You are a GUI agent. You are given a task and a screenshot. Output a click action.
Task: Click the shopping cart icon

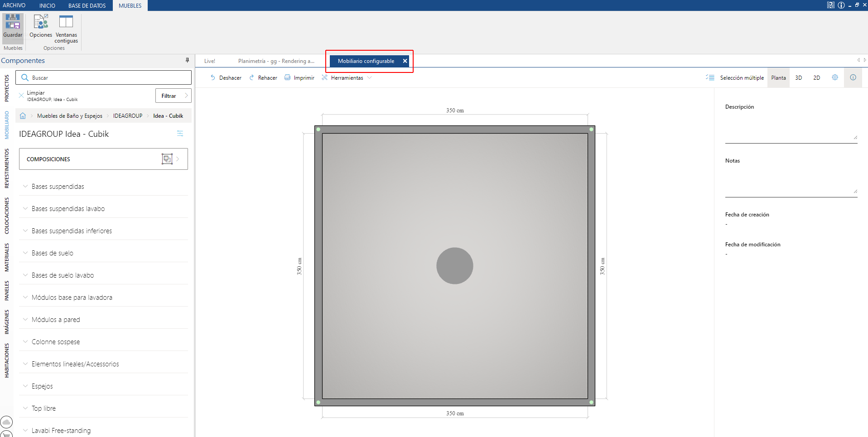(6, 434)
